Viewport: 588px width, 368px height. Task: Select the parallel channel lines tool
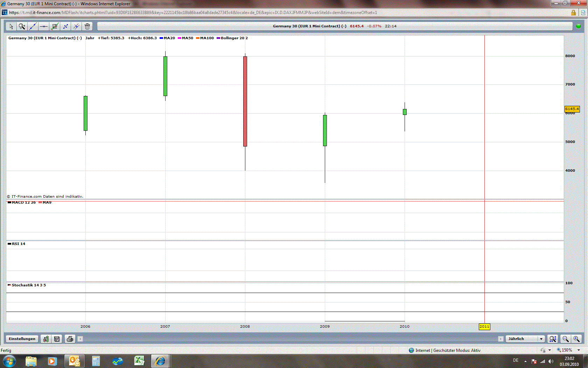point(76,26)
